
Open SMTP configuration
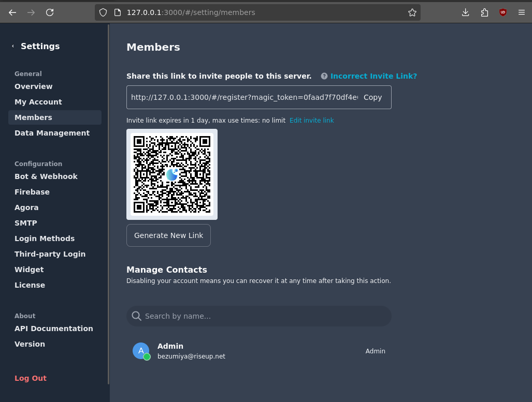[26, 223]
